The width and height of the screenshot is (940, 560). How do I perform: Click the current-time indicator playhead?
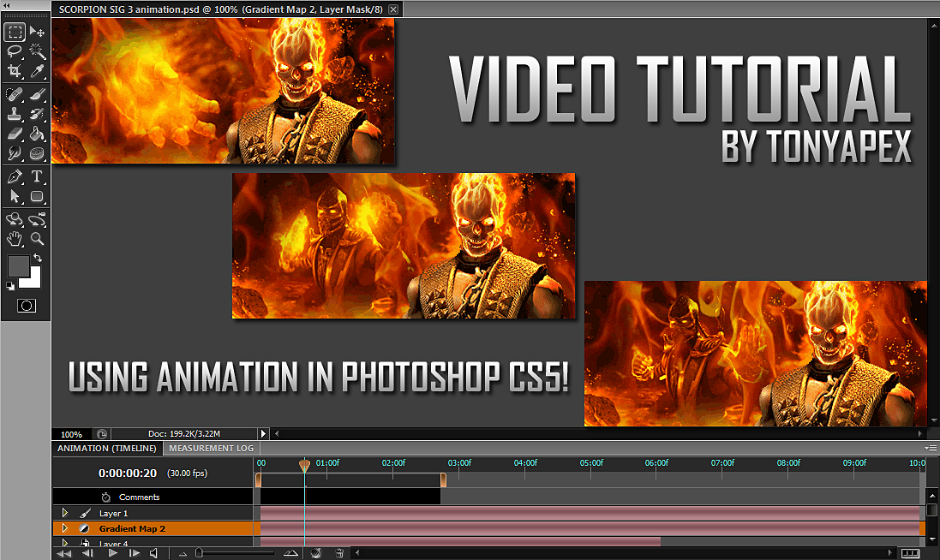(304, 465)
